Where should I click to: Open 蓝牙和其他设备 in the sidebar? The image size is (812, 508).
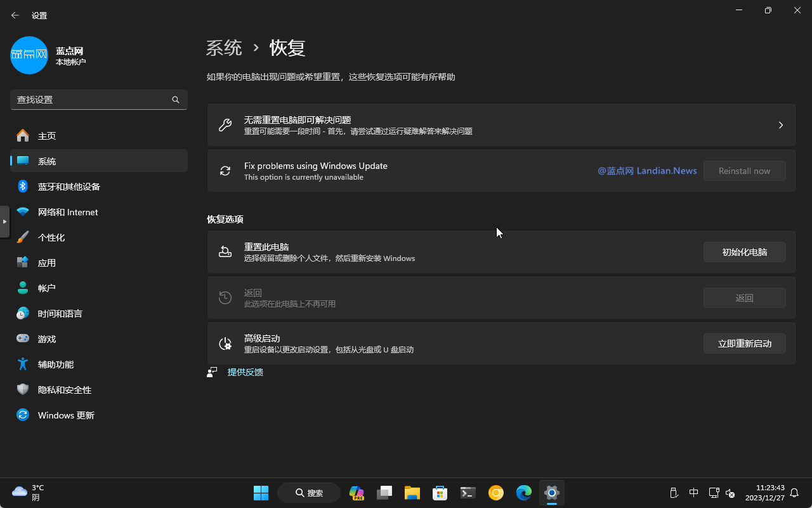click(69, 187)
